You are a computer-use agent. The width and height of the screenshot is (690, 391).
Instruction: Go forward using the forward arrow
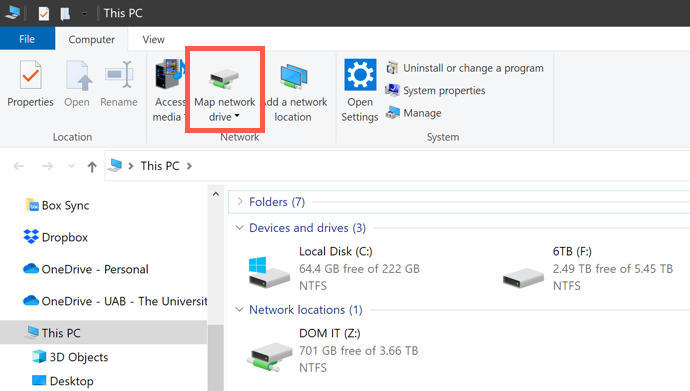coord(48,166)
